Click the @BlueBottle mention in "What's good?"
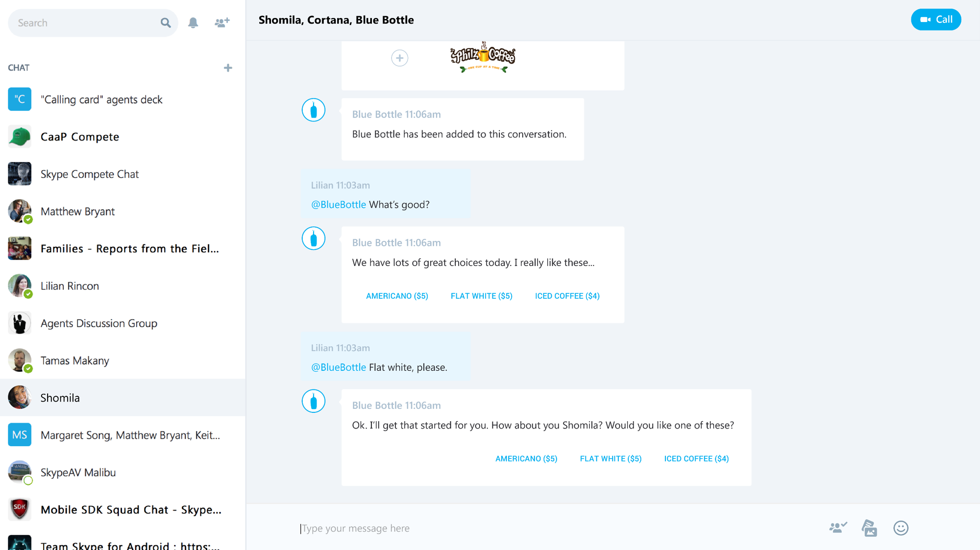980x550 pixels. click(x=339, y=205)
